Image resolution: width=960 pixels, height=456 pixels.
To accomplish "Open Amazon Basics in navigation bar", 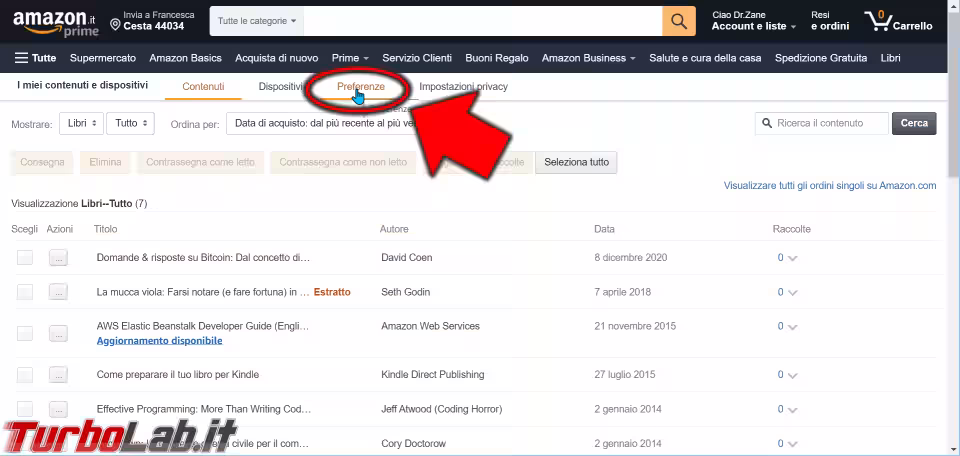I will (x=186, y=58).
